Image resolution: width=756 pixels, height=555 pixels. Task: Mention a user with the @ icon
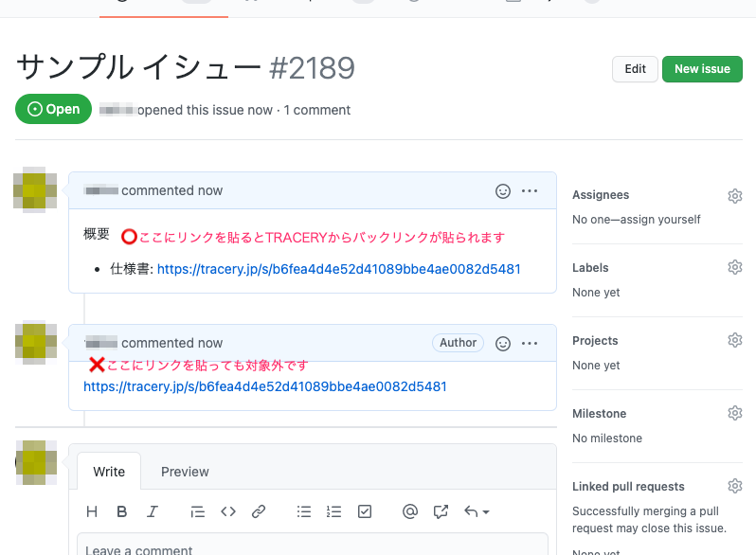pos(410,511)
